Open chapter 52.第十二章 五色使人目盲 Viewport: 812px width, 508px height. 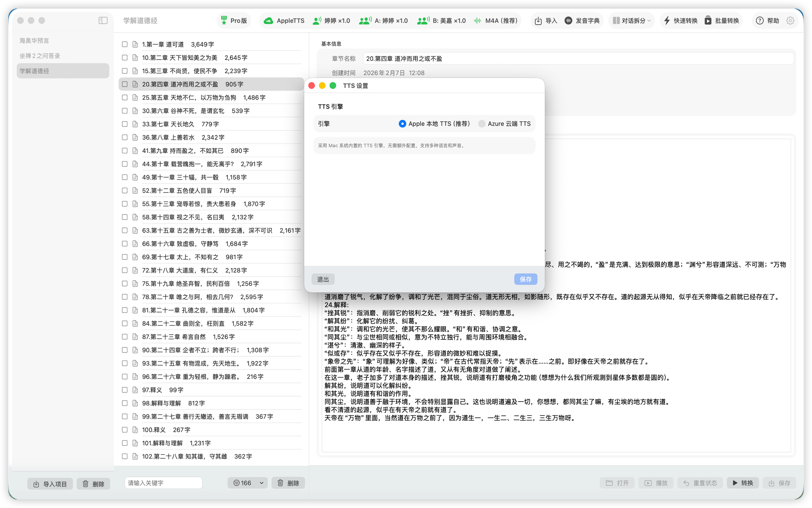click(x=211, y=190)
